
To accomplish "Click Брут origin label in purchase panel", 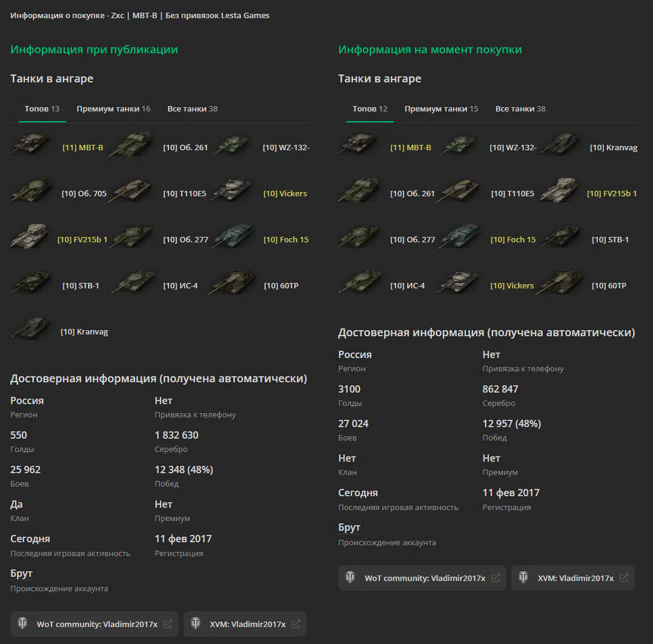I will click(x=349, y=528).
